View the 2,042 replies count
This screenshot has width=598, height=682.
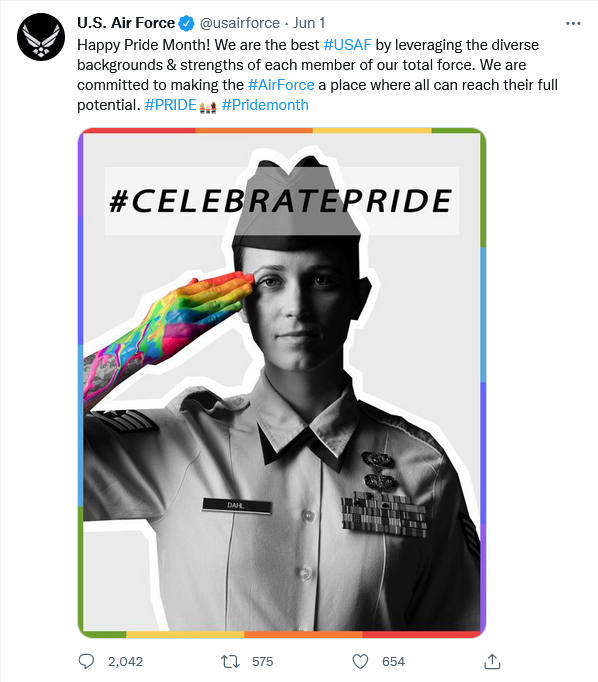[x=125, y=662]
